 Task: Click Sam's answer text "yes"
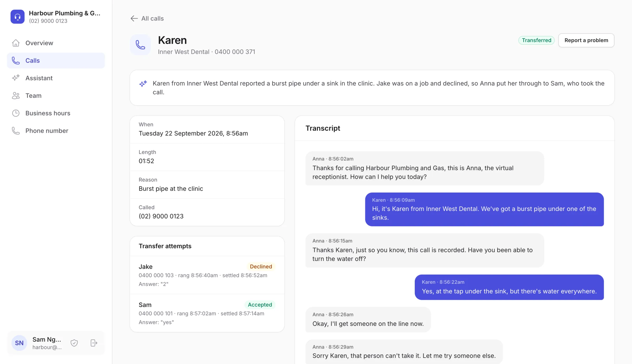tap(156, 322)
